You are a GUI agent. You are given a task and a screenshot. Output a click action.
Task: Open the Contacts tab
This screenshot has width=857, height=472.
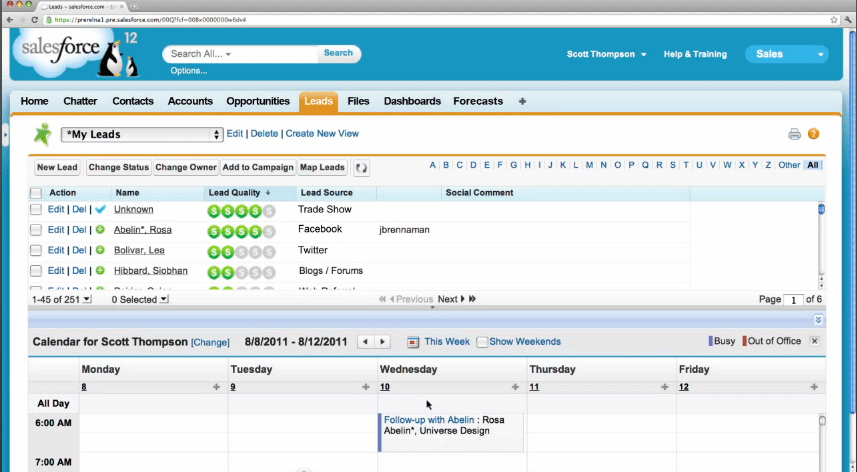(x=133, y=101)
